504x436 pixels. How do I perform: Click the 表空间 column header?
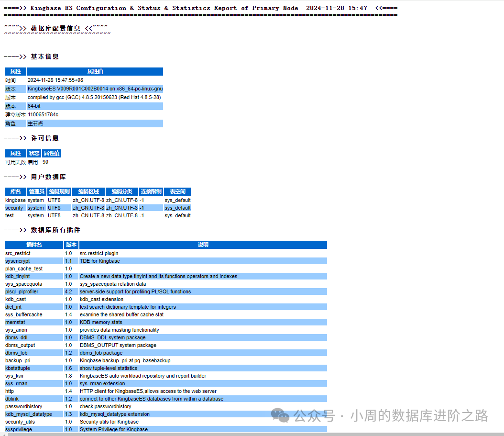pyautogui.click(x=177, y=191)
